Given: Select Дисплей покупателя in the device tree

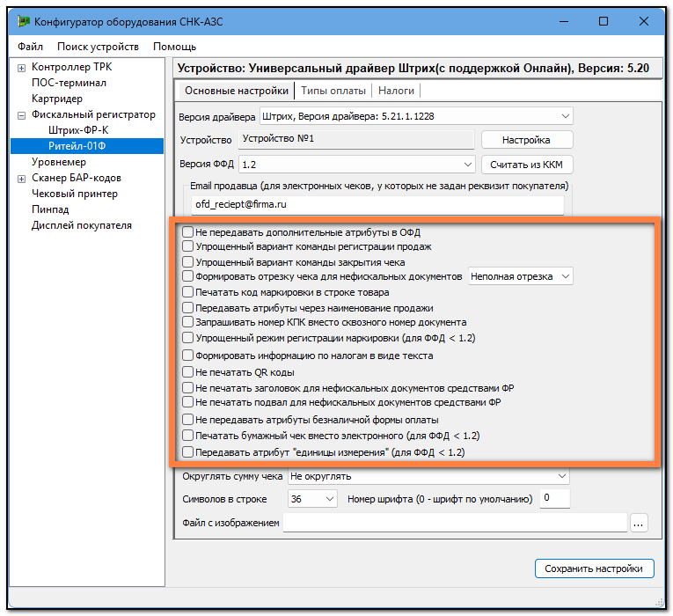Looking at the screenshot, I should tap(82, 225).
